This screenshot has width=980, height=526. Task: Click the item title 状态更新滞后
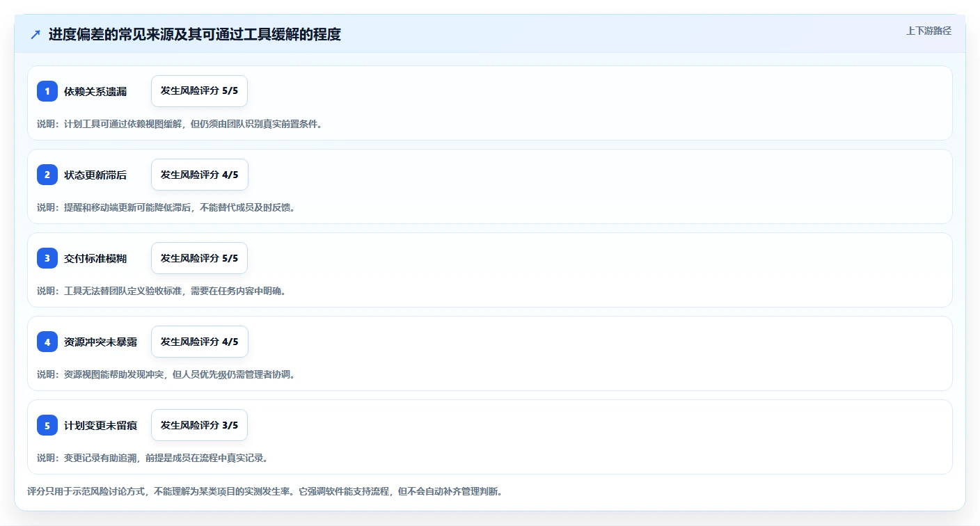click(95, 175)
